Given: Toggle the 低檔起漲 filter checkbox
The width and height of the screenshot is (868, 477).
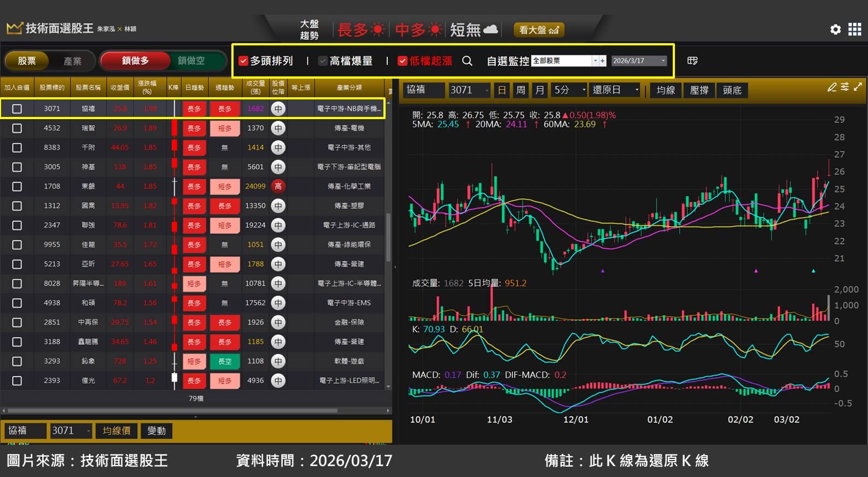Looking at the screenshot, I should 403,61.
